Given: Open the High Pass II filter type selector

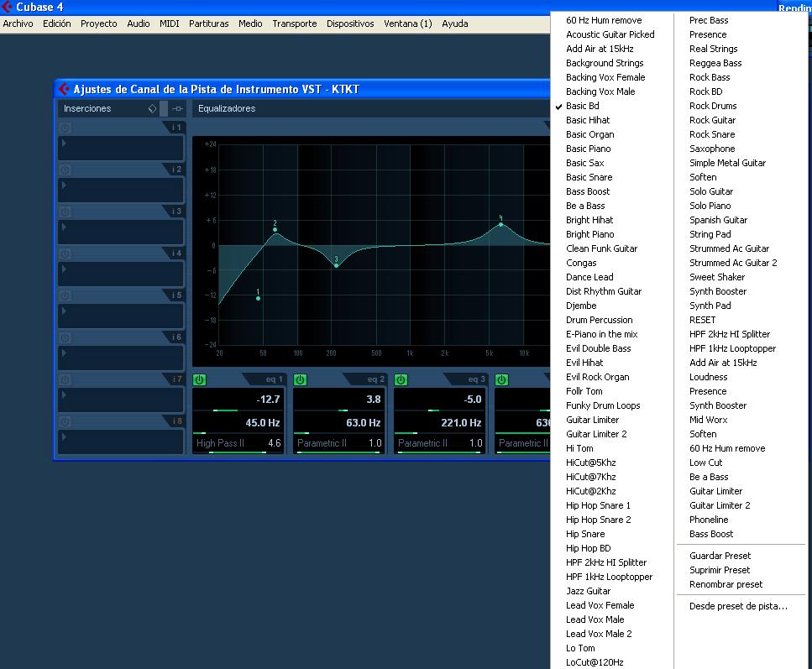Looking at the screenshot, I should [220, 443].
